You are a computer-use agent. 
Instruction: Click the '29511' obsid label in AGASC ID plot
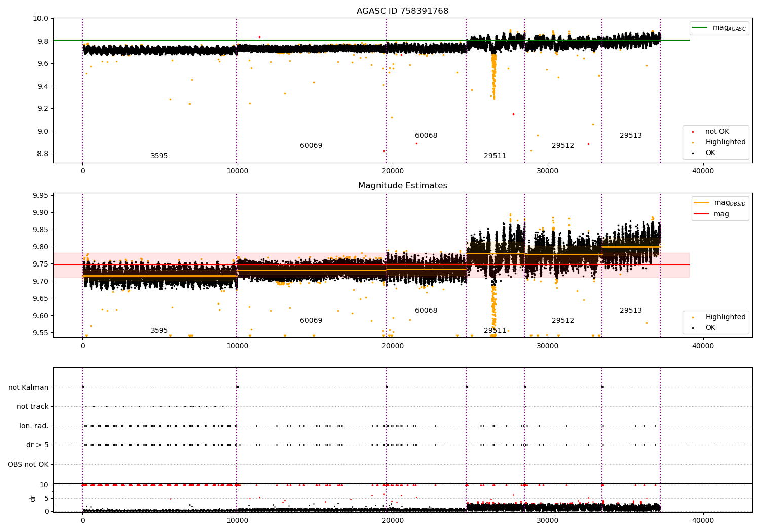coord(495,156)
